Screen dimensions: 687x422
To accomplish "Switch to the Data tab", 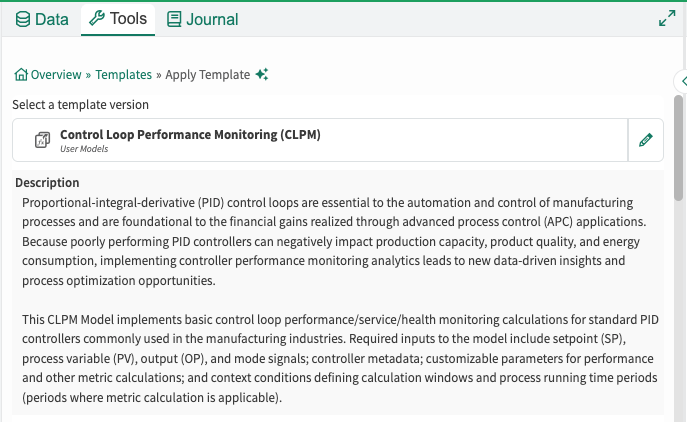I will coord(42,19).
